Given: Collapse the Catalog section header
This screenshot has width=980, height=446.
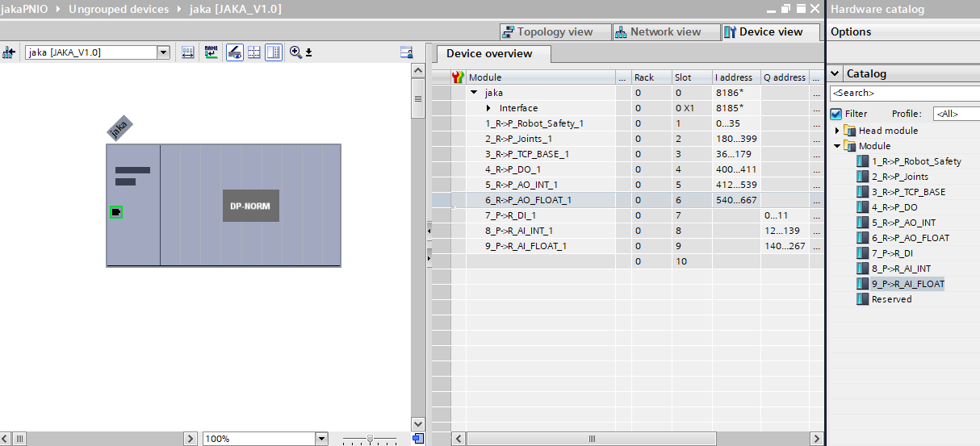Looking at the screenshot, I should tap(836, 73).
